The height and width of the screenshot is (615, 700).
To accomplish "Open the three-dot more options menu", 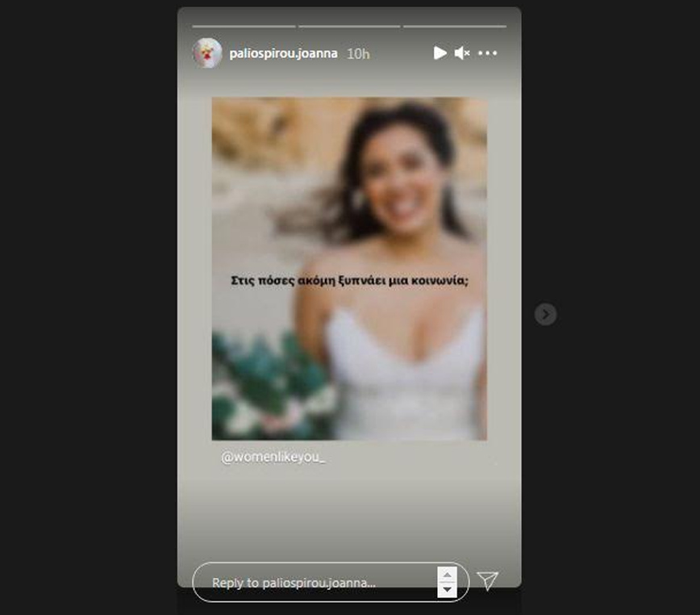I will point(488,53).
